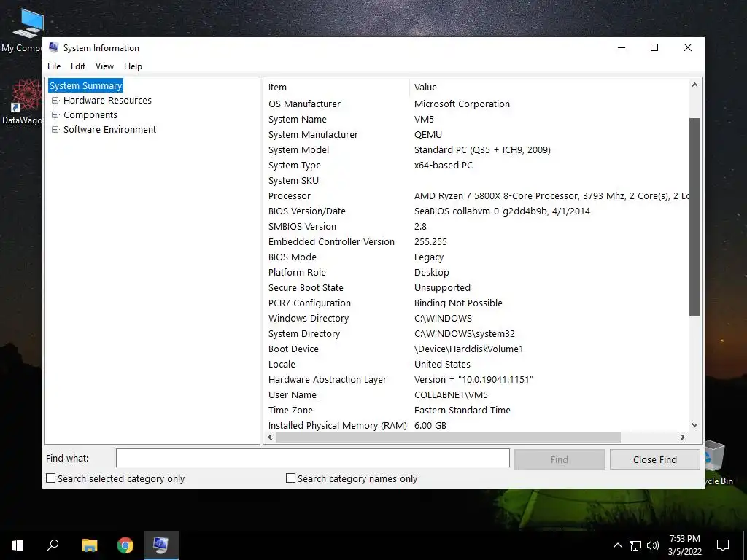Select Components tree label

coord(90,114)
